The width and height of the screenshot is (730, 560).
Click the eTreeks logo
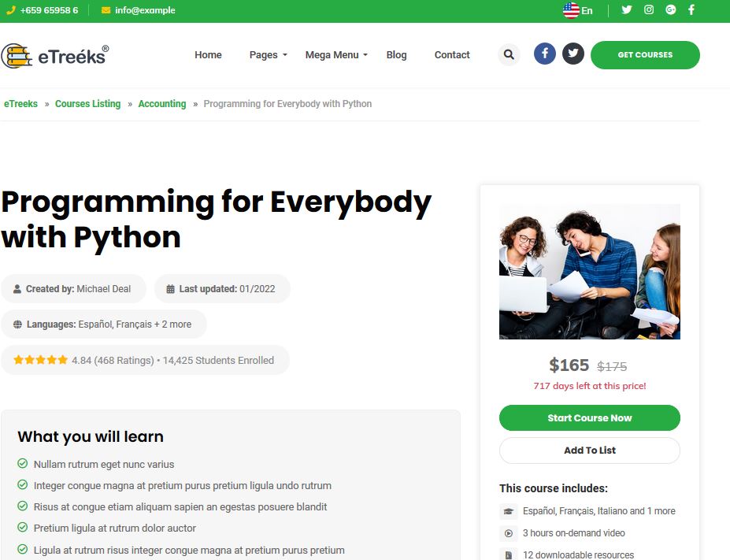tap(55, 56)
